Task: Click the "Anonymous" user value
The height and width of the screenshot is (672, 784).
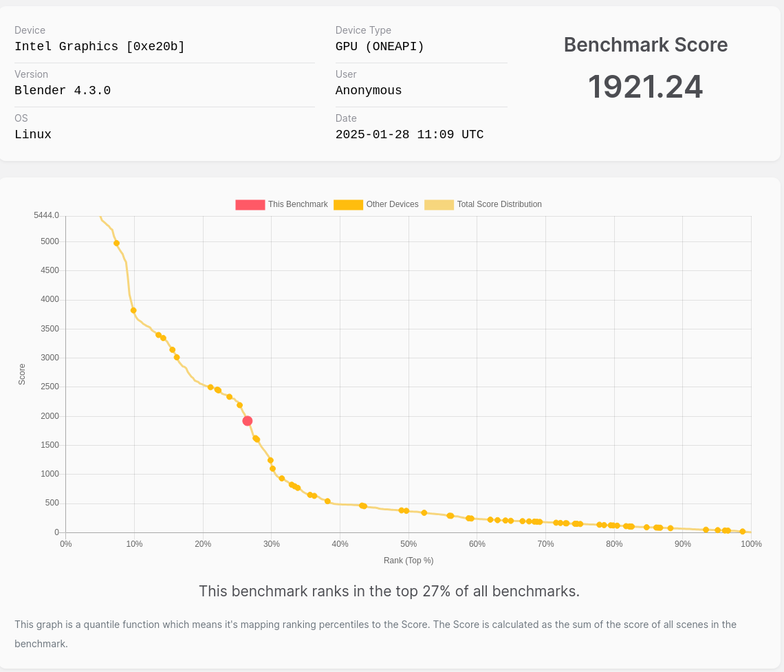Action: click(369, 91)
